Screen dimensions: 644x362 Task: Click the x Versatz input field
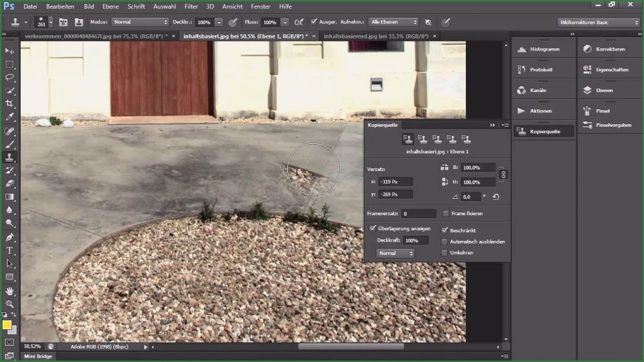click(395, 182)
